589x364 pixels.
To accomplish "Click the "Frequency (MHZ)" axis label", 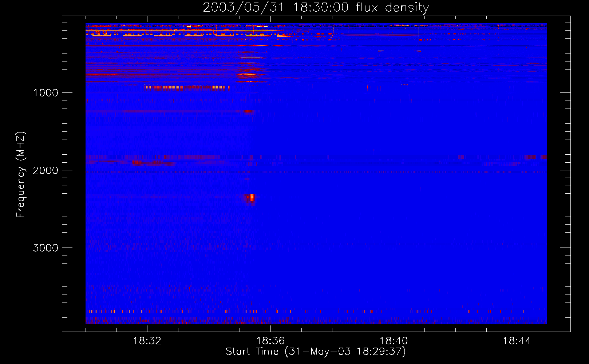I will [21, 175].
